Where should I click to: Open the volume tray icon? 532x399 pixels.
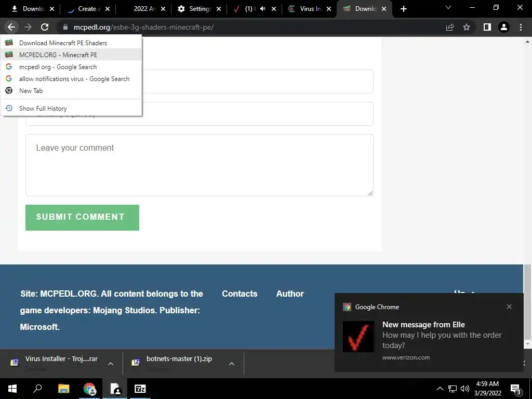click(465, 389)
